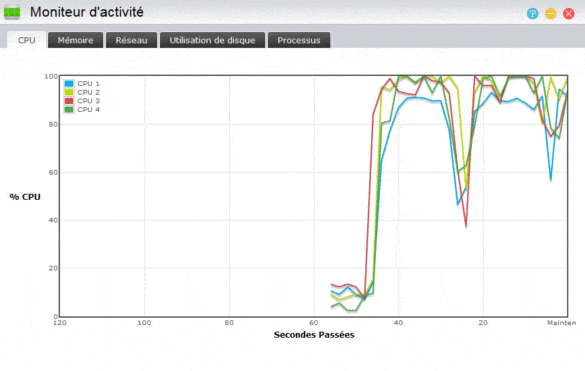585x371 pixels.
Task: Click the Mainten x-axis tick label
Action: click(561, 322)
